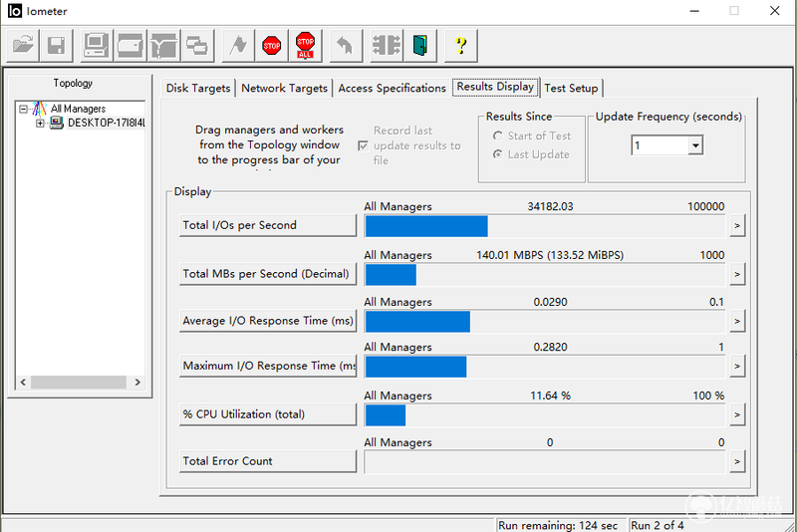Click the 34182.03 IOPS value
Screen dimensions: 797x532
[550, 206]
